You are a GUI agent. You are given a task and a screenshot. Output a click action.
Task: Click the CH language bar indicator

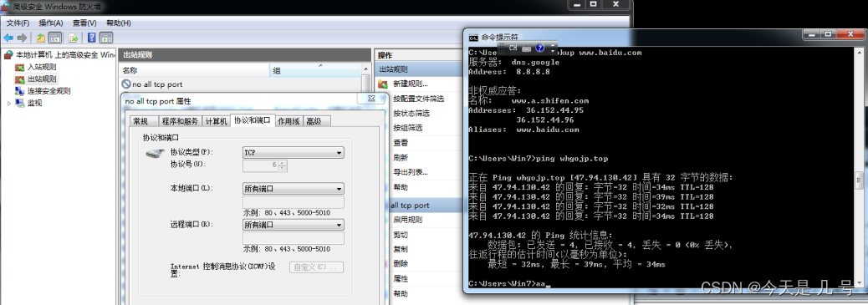513,48
